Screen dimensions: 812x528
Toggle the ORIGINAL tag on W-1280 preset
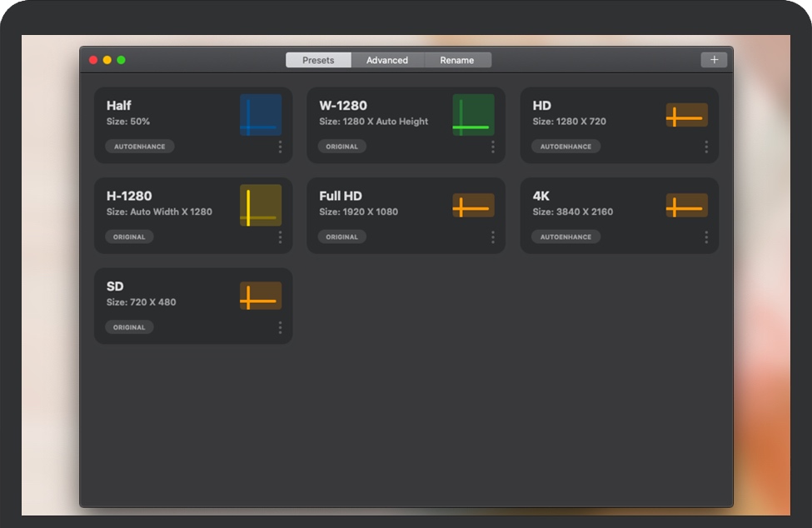[x=341, y=147]
